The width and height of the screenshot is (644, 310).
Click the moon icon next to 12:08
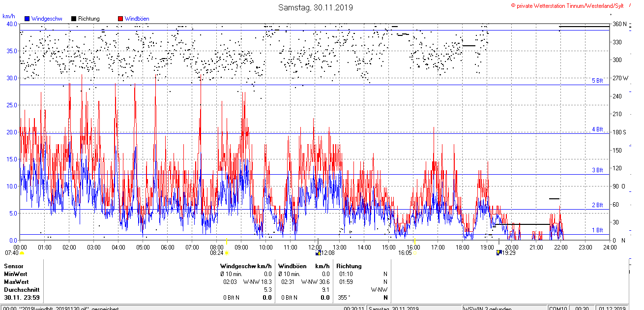point(318,253)
